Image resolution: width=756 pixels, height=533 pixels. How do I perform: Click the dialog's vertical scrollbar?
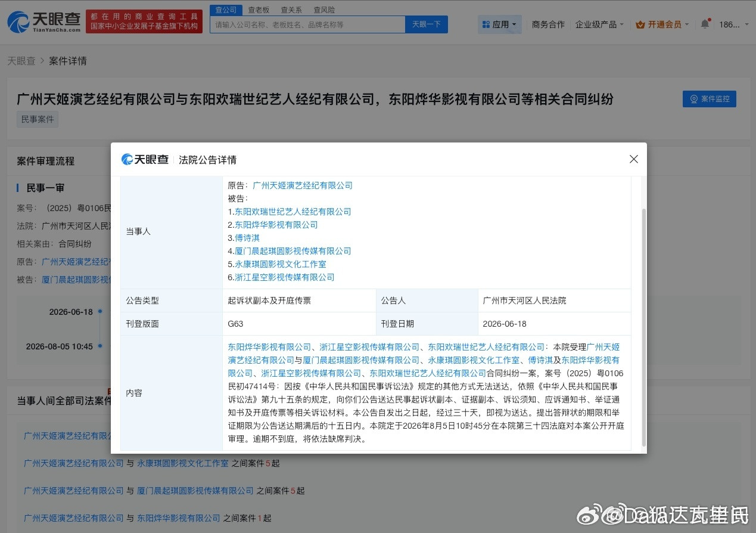[x=643, y=326]
